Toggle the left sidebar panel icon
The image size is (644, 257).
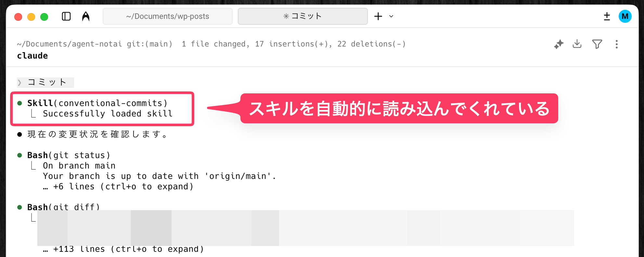(66, 16)
